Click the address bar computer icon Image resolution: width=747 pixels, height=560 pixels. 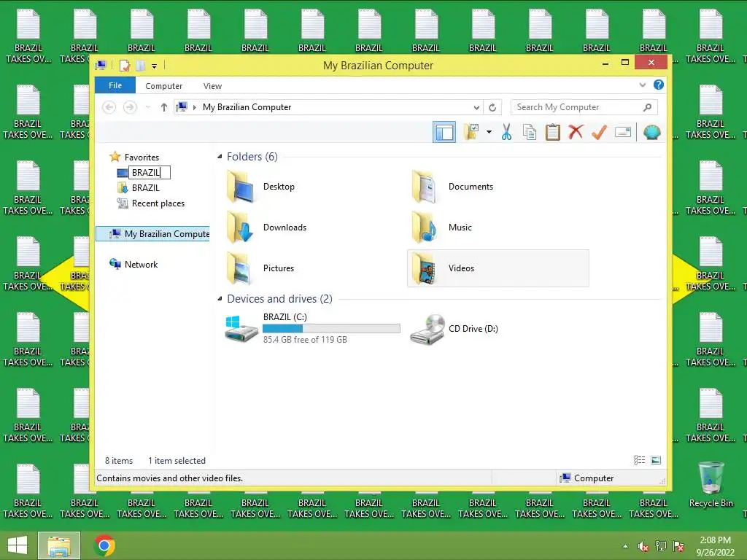pyautogui.click(x=182, y=106)
